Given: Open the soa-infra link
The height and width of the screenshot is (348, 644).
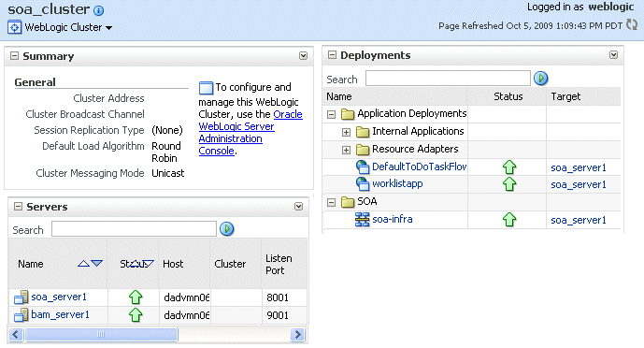Looking at the screenshot, I should coord(393,219).
